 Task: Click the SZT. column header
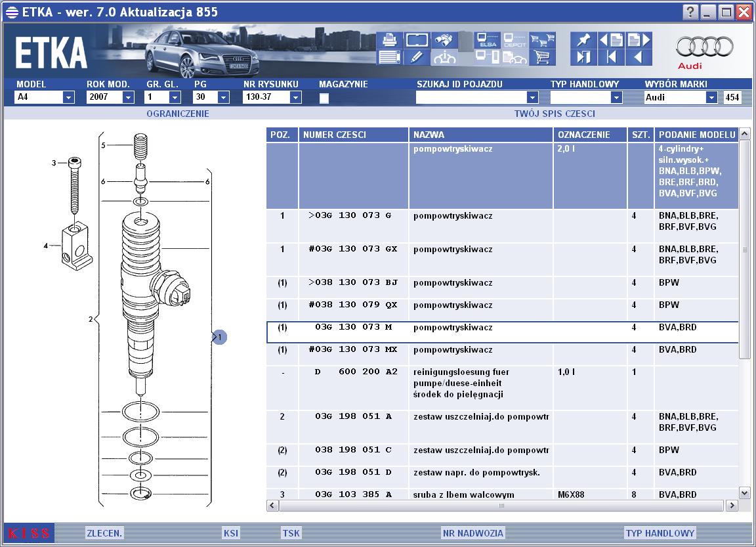[x=640, y=135]
